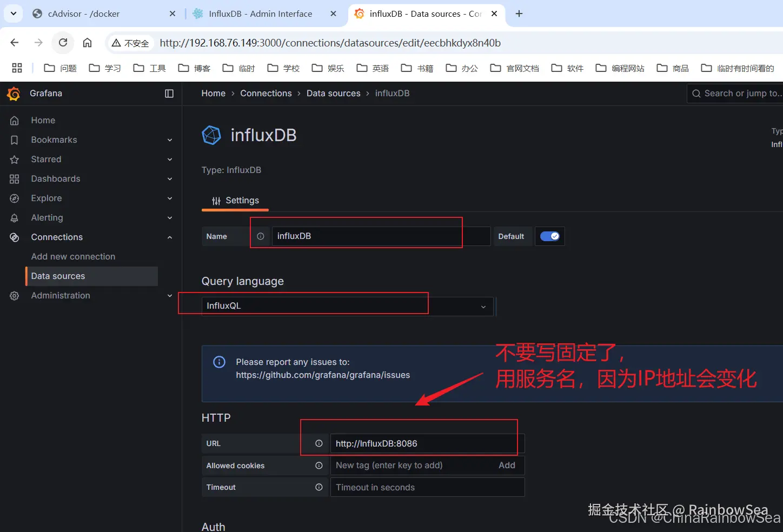The width and height of the screenshot is (783, 532).
Task: Click the influxDB datasource logo icon
Action: tap(211, 135)
